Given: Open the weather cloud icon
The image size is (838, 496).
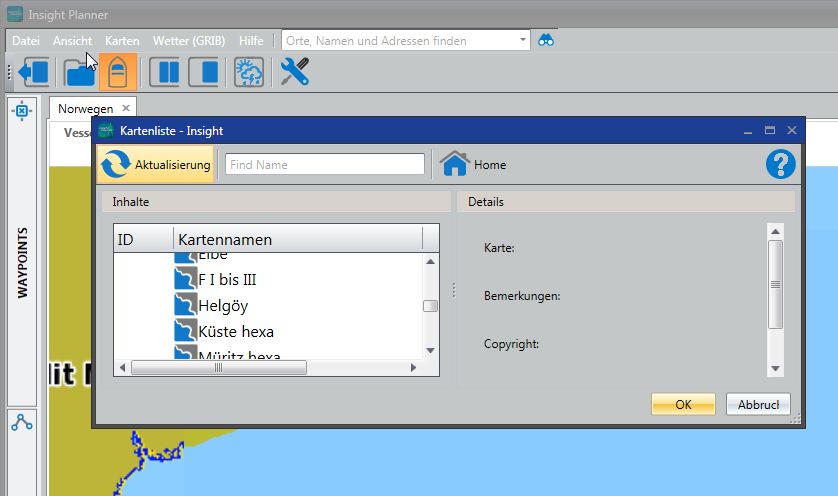Looking at the screenshot, I should click(248, 72).
